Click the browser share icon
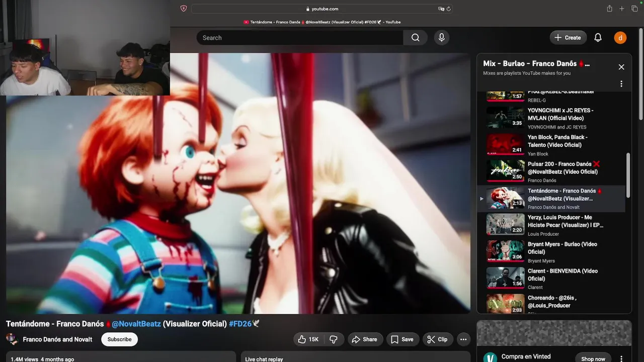This screenshot has width=644, height=362. click(609, 9)
